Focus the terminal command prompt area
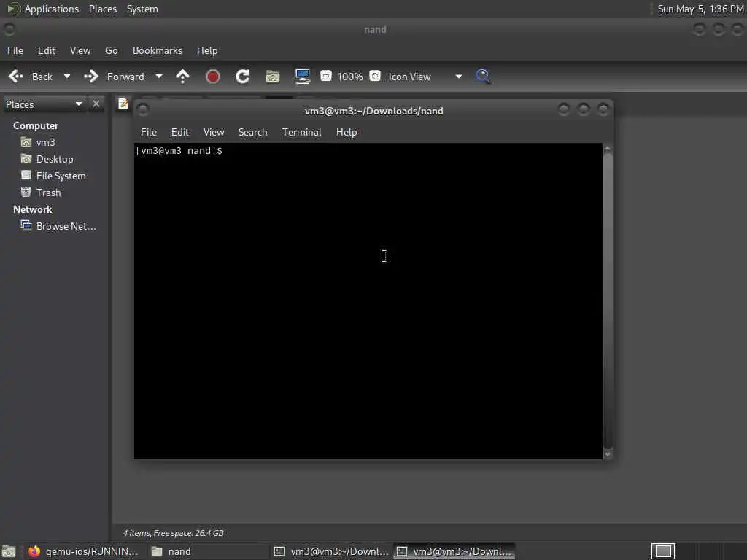The width and height of the screenshot is (747, 560). pos(368,301)
